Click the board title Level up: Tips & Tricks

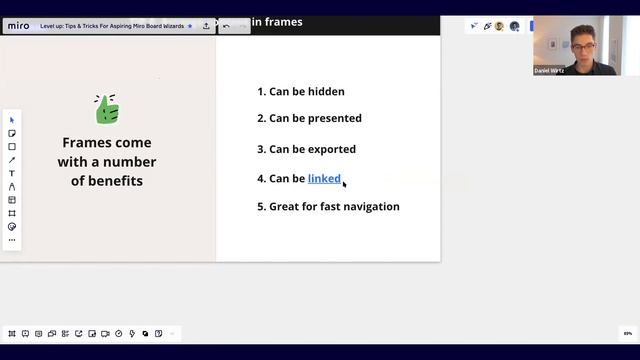(x=112, y=26)
